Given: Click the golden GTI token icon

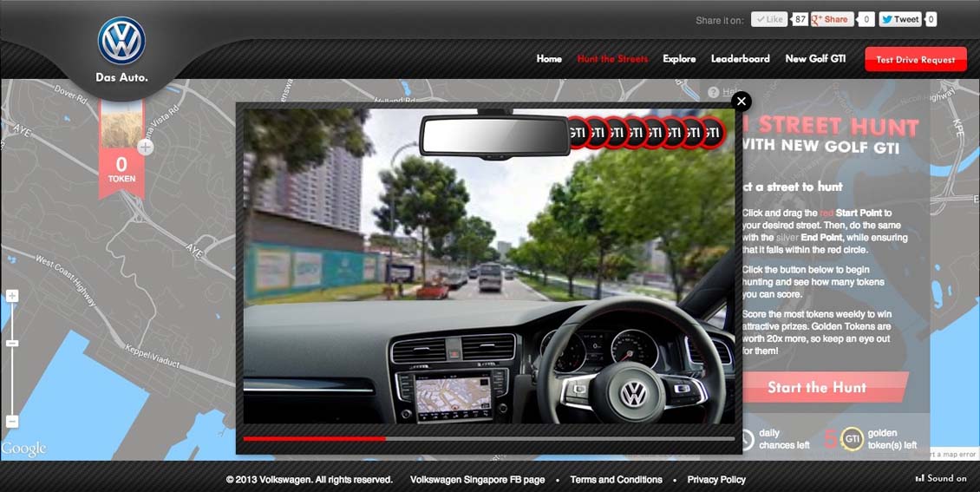Looking at the screenshot, I should tap(852, 439).
